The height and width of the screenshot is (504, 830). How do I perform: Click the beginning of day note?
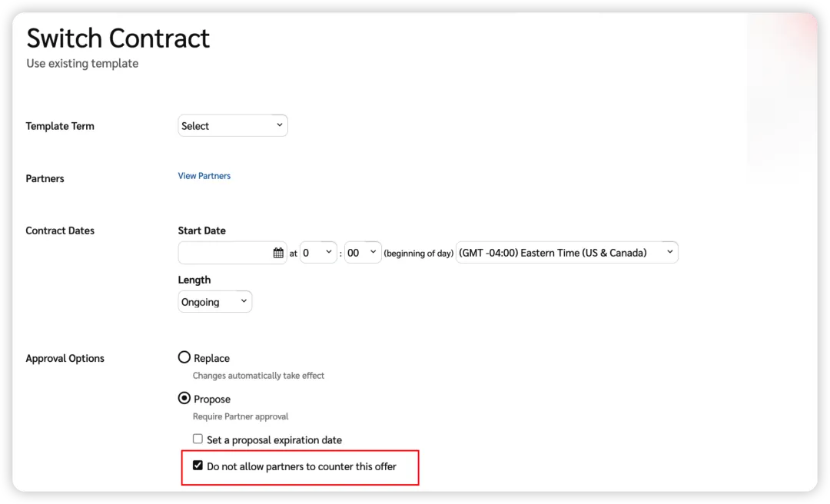pos(418,254)
